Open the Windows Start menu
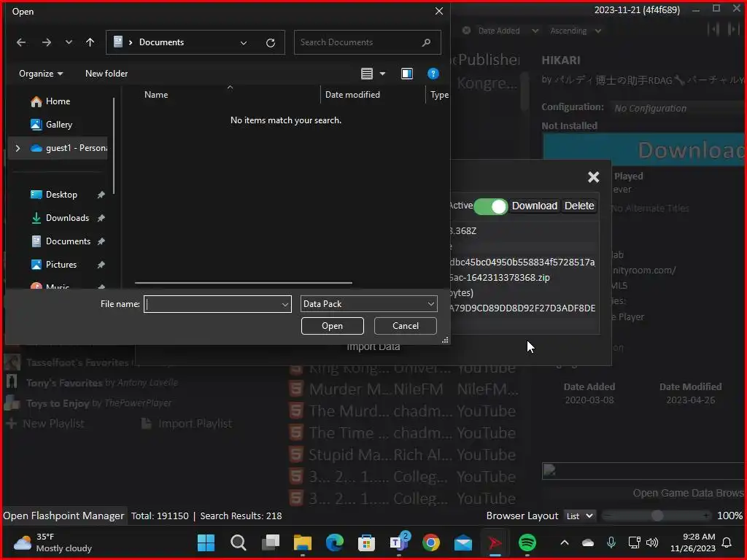Image resolution: width=747 pixels, height=560 pixels. tap(206, 542)
